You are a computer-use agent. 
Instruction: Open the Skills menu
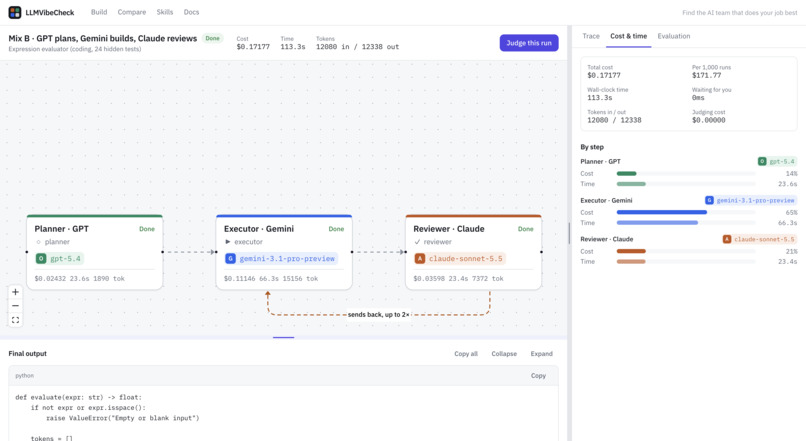(x=164, y=12)
